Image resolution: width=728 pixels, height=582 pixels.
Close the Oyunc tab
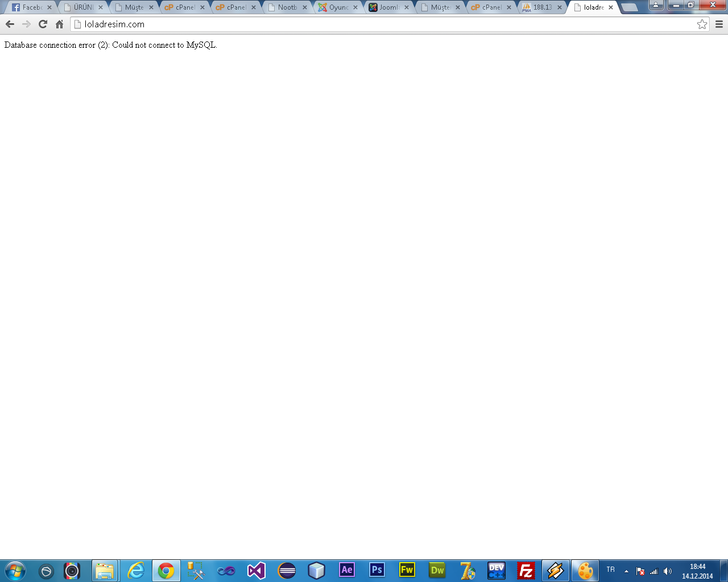355,7
